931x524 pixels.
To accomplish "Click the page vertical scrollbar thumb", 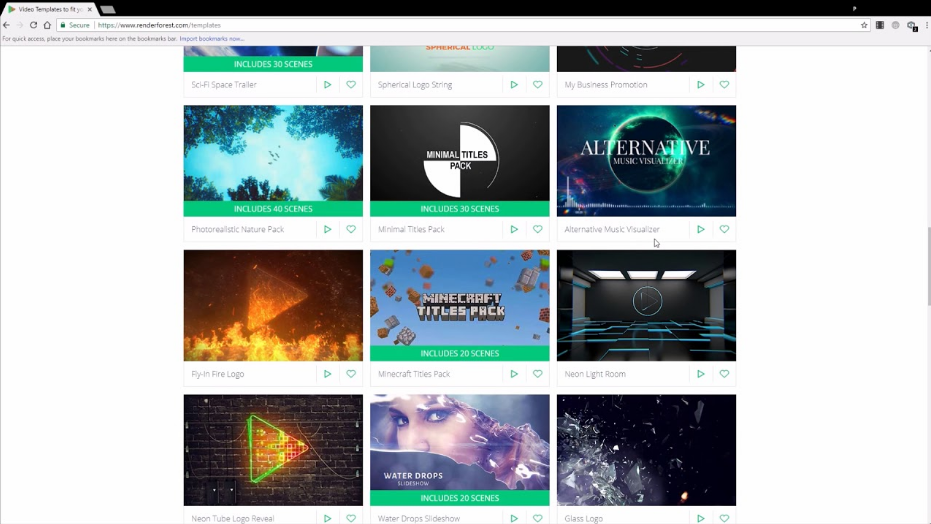I will (928, 266).
